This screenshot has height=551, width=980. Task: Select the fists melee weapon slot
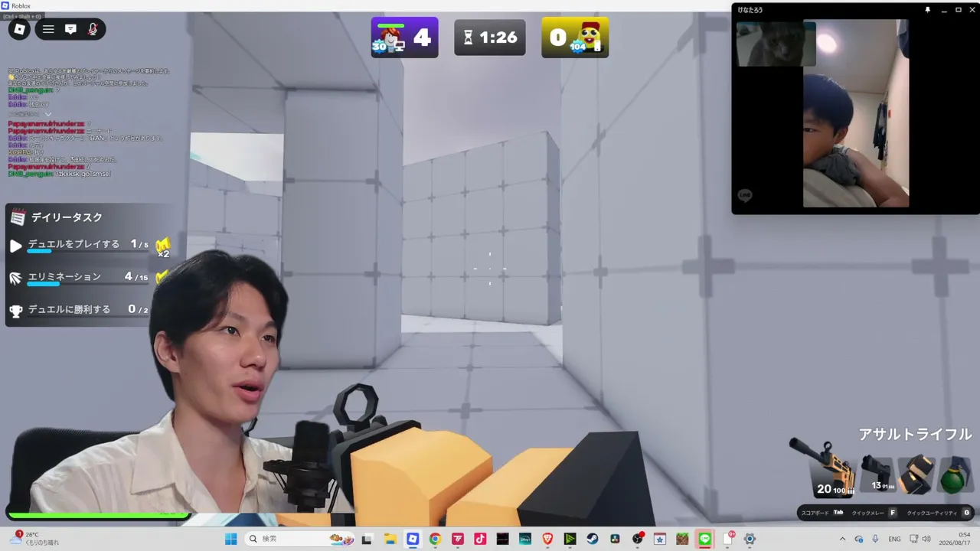(x=916, y=474)
